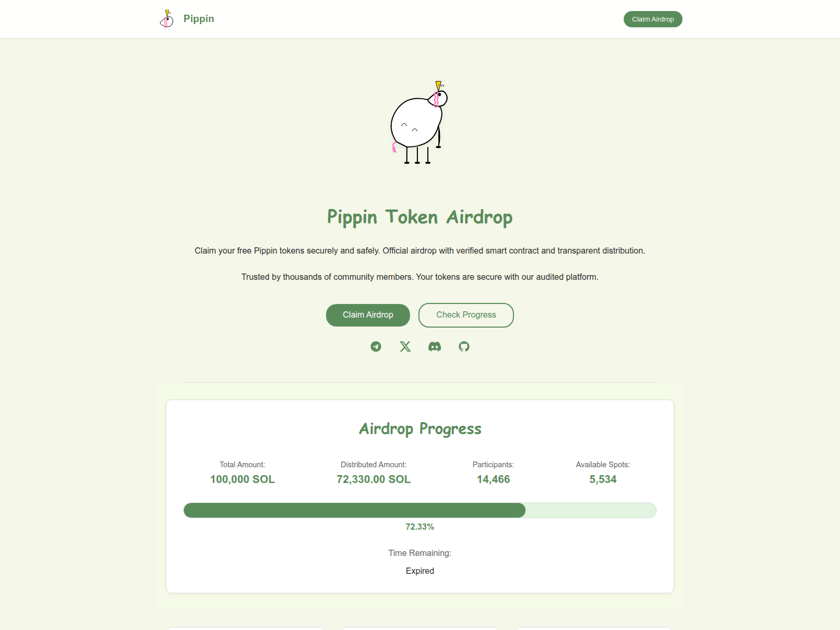
Task: Click the Telegram paper-plane circle badge
Action: pyautogui.click(x=375, y=346)
